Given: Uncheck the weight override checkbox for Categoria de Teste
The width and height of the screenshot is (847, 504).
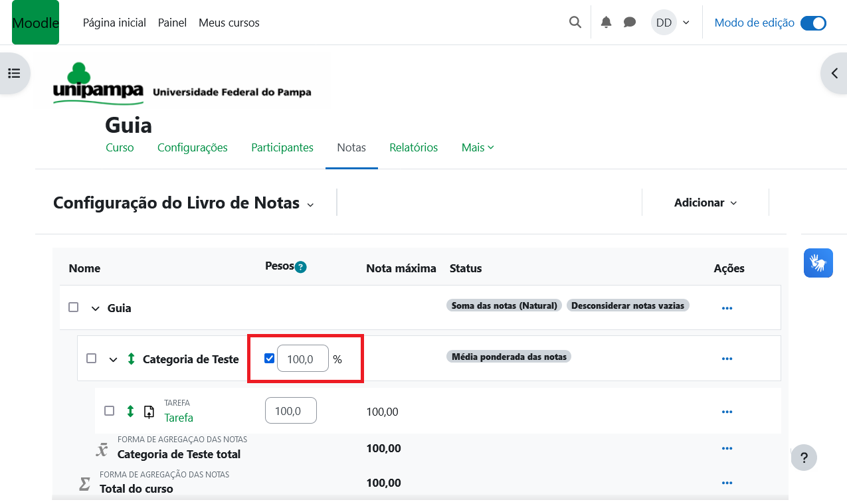Looking at the screenshot, I should pyautogui.click(x=269, y=359).
